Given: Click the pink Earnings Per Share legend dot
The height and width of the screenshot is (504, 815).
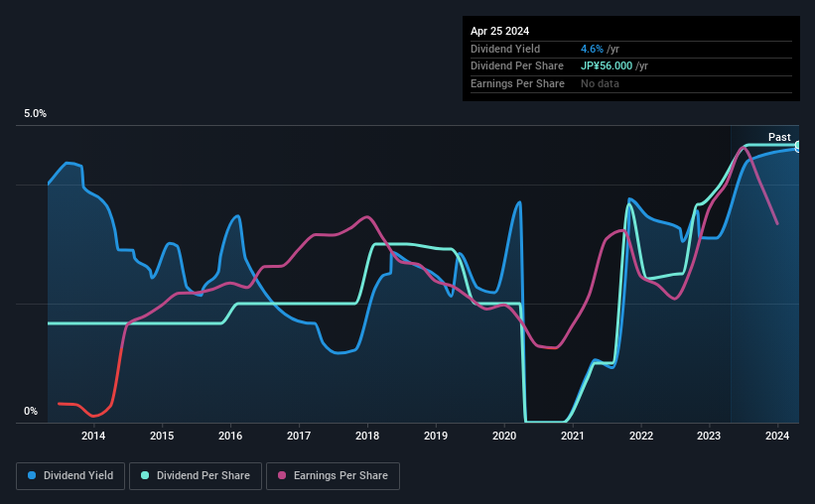Looking at the screenshot, I should tap(282, 475).
